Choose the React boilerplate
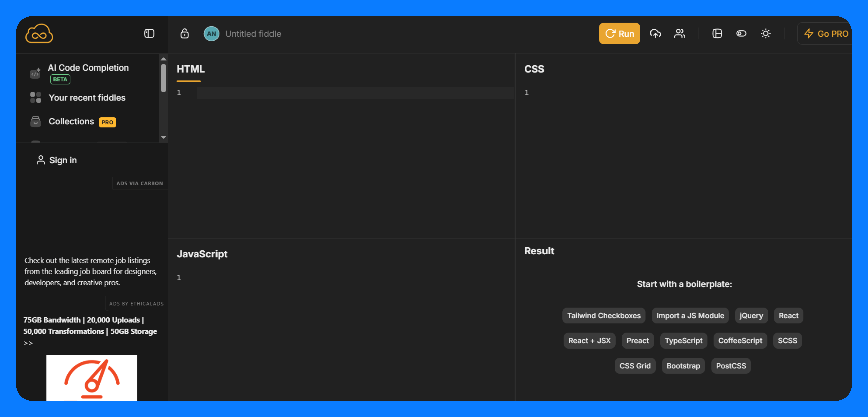The height and width of the screenshot is (417, 868). (788, 315)
